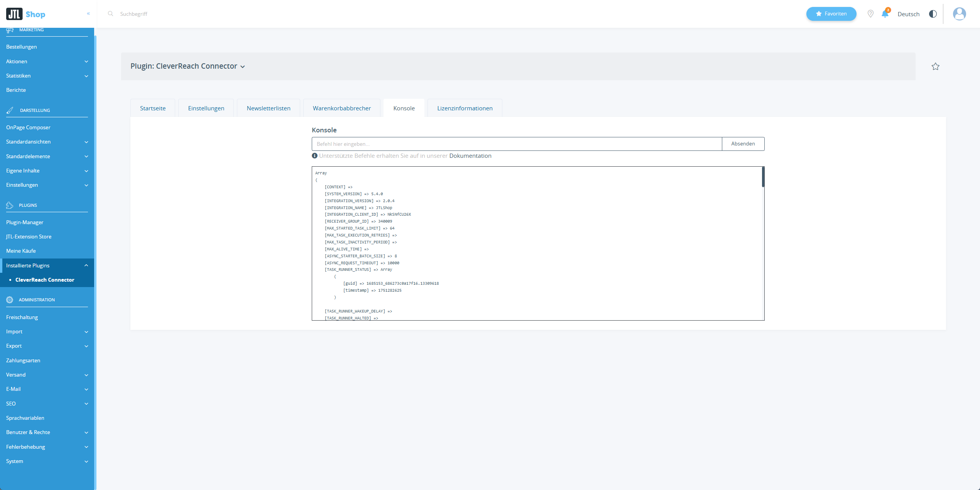Click the Darstellung brush icon
This screenshot has height=490, width=980.
10,110
